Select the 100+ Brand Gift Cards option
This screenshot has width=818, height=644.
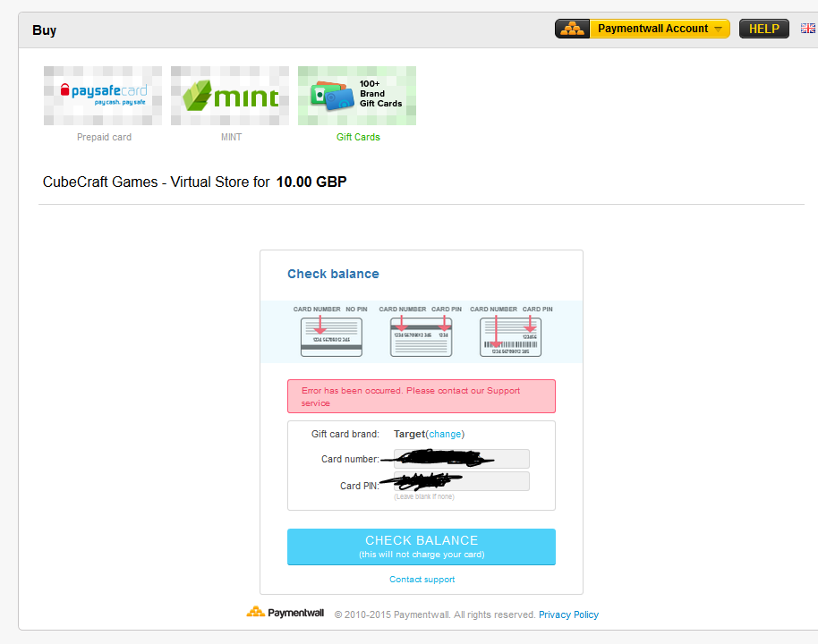tap(357, 96)
